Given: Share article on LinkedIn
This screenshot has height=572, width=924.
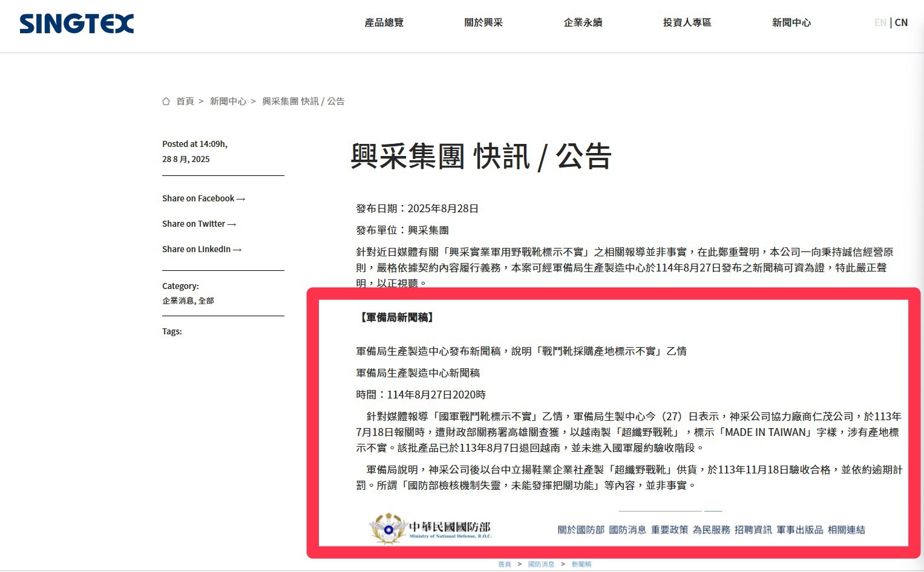Looking at the screenshot, I should (202, 249).
